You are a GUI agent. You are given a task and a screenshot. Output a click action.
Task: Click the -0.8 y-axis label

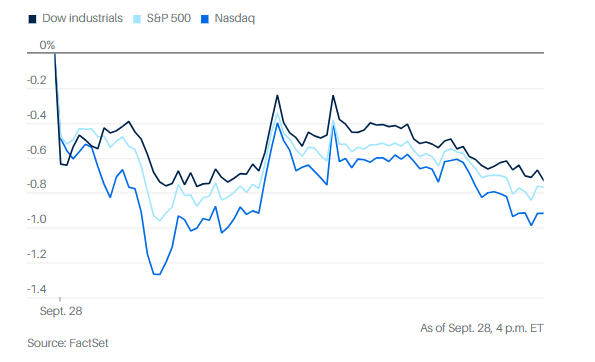tap(37, 184)
